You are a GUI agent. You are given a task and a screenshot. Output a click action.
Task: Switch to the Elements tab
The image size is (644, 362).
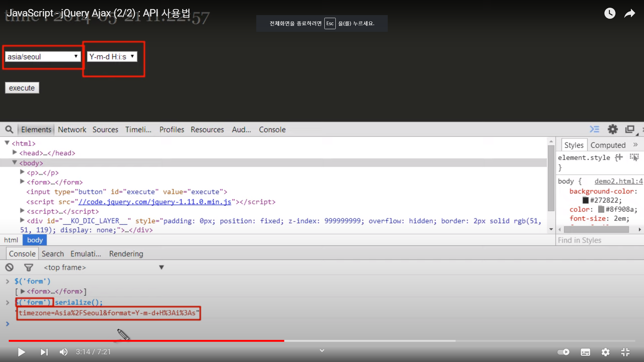[36, 129]
